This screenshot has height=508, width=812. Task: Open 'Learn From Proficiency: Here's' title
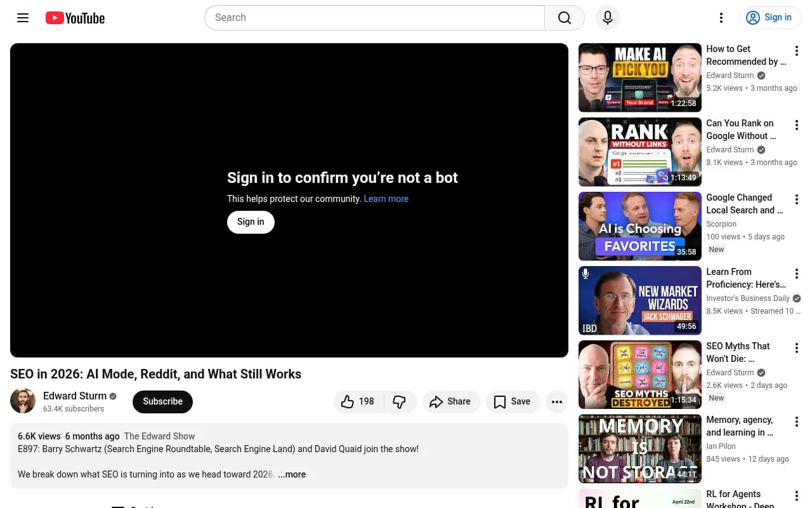[x=746, y=278]
